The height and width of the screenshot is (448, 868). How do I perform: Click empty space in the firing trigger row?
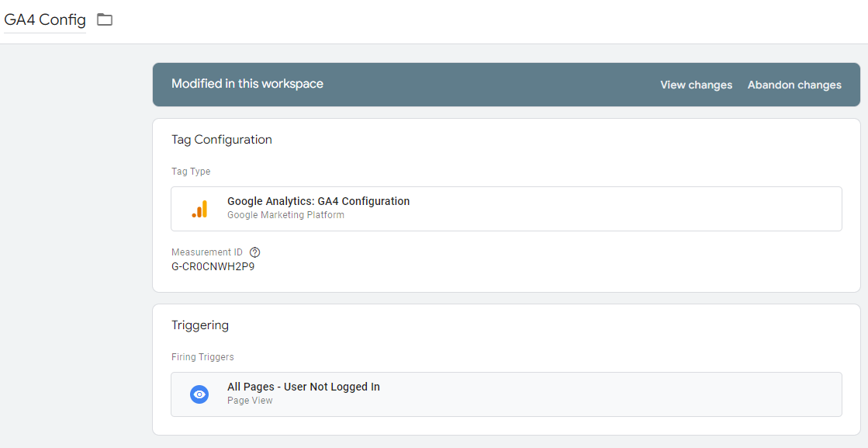click(621, 394)
